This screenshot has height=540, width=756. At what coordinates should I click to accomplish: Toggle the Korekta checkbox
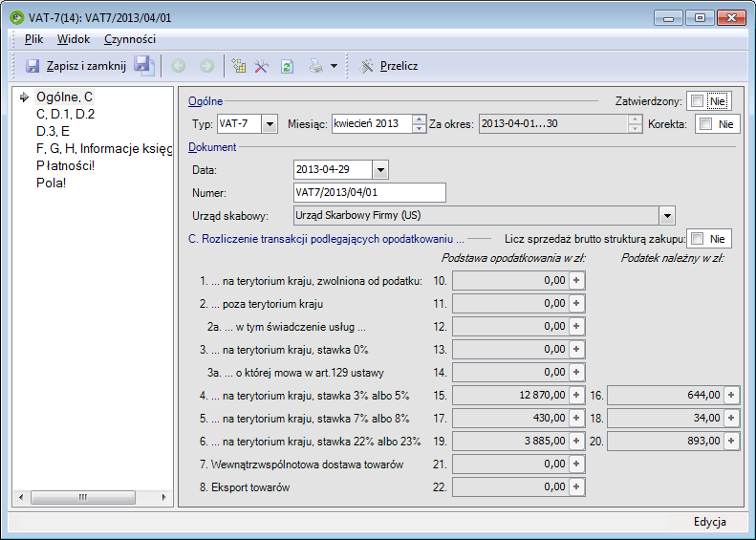click(706, 124)
